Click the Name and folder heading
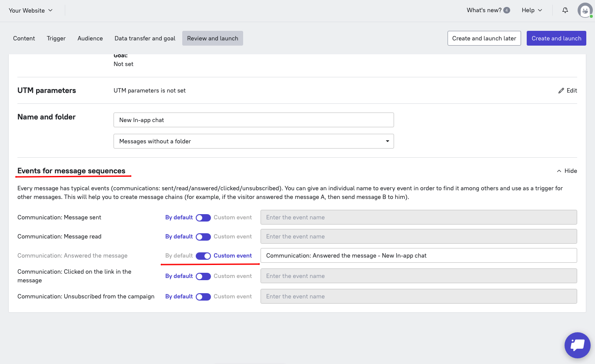The width and height of the screenshot is (595, 364). [x=47, y=117]
